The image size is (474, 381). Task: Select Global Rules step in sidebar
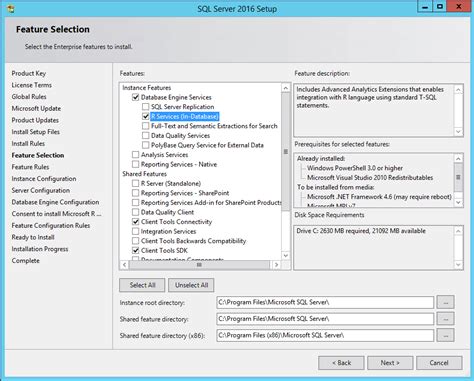point(29,97)
